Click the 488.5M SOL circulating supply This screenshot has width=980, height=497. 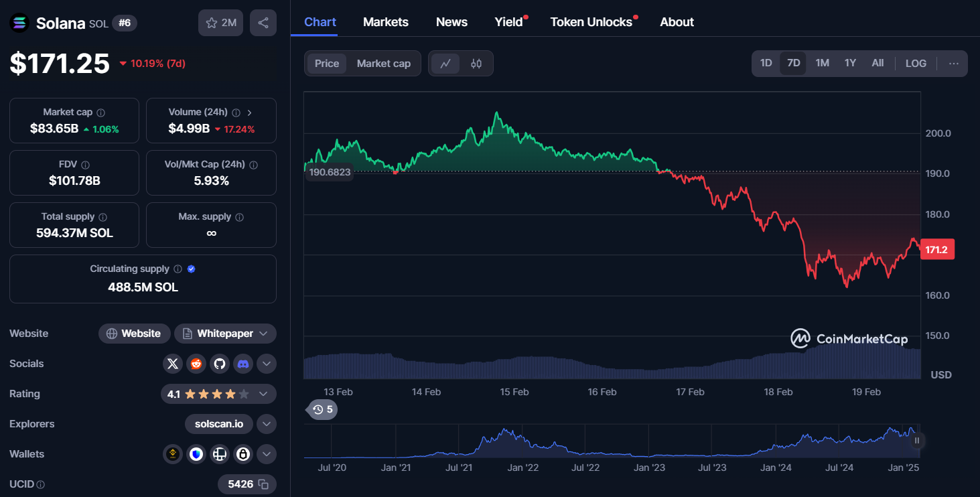[x=143, y=287]
